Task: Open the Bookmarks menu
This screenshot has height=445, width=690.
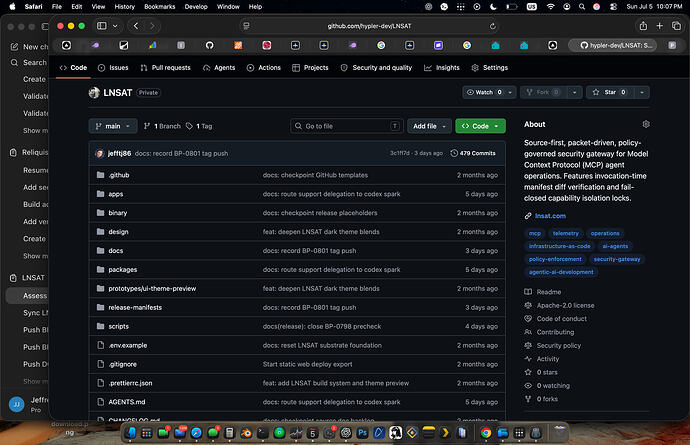Action: coord(159,7)
